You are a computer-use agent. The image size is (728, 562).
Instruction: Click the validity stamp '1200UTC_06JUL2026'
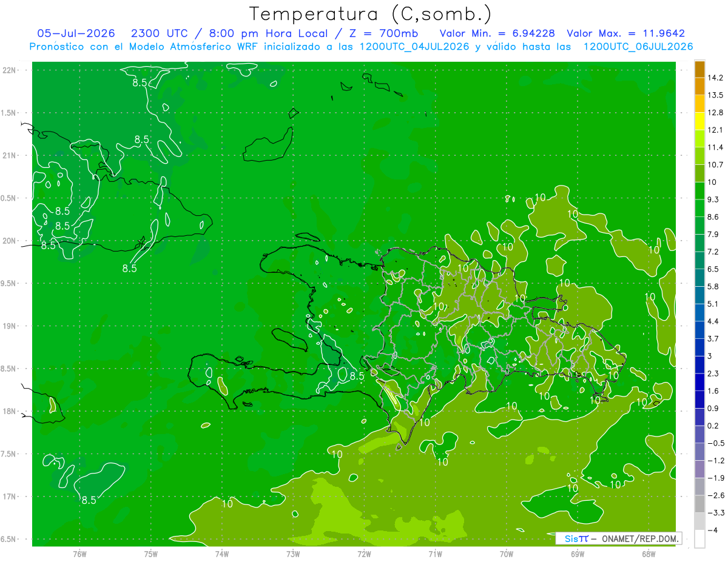638,47
